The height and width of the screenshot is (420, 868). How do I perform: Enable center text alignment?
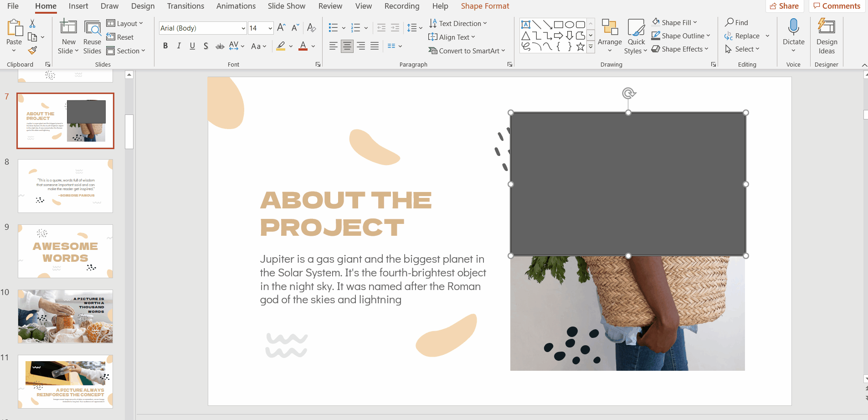[347, 46]
